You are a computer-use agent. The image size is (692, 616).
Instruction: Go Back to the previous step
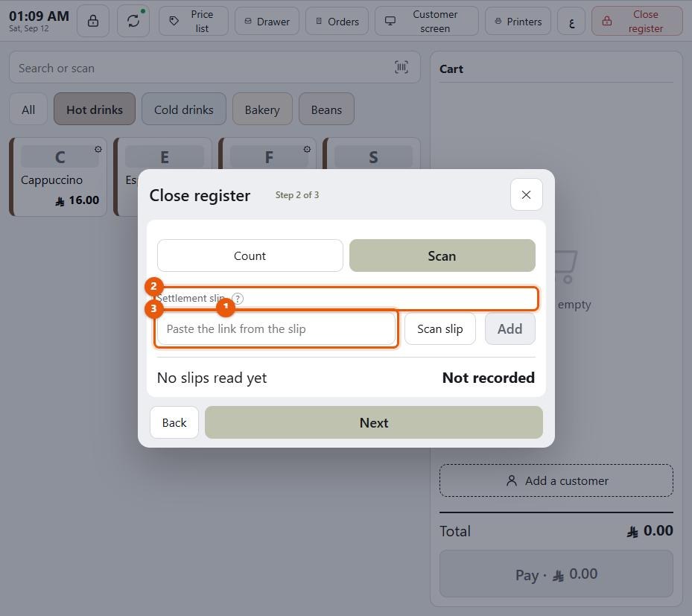coord(174,423)
